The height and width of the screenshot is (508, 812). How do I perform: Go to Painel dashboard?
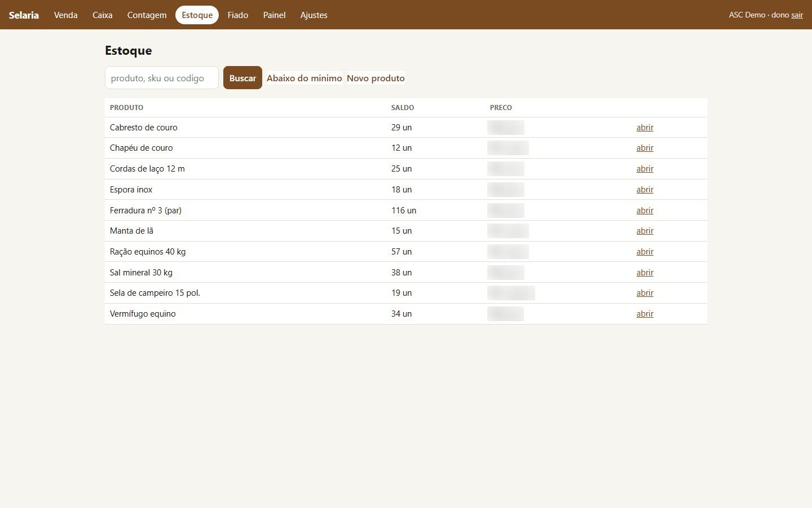[275, 15]
